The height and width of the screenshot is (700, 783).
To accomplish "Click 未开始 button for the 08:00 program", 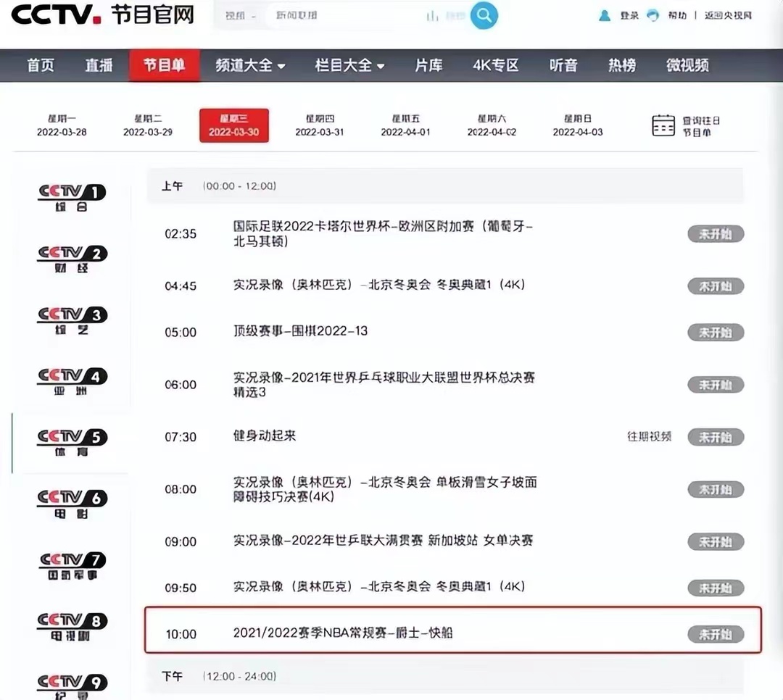I will click(716, 489).
